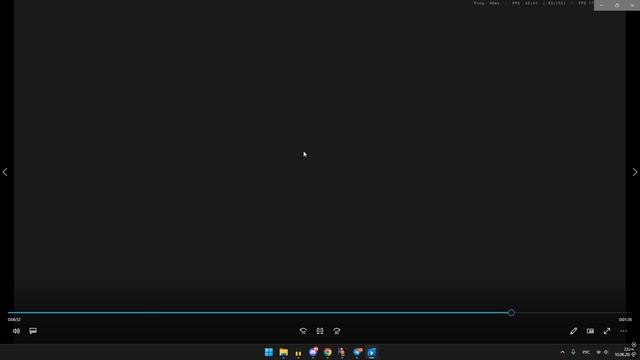Minimize the video player window

pyautogui.click(x=602, y=5)
